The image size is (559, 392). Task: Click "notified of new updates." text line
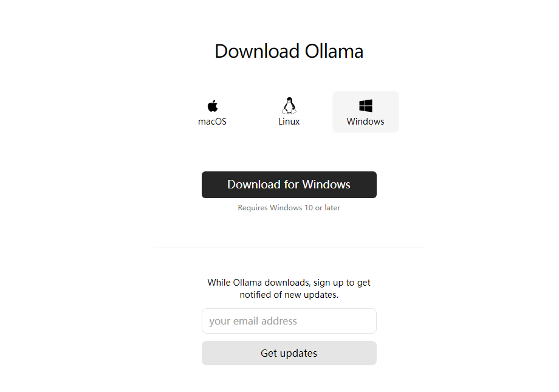pyautogui.click(x=289, y=295)
